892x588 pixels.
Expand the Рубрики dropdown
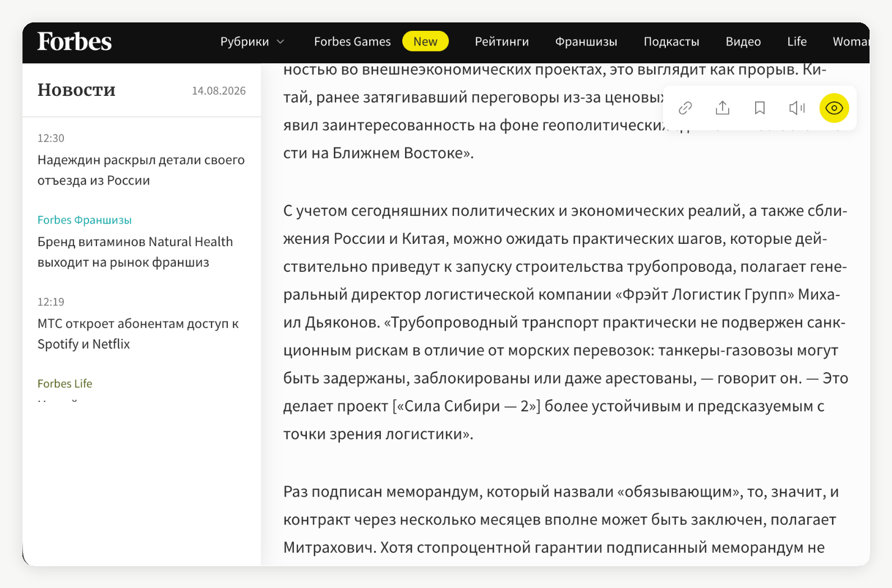coord(252,41)
